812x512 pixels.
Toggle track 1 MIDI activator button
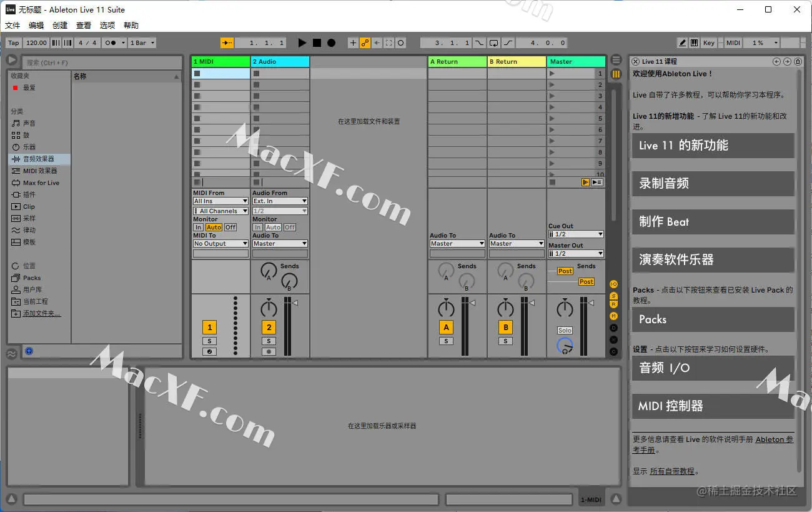pyautogui.click(x=209, y=327)
